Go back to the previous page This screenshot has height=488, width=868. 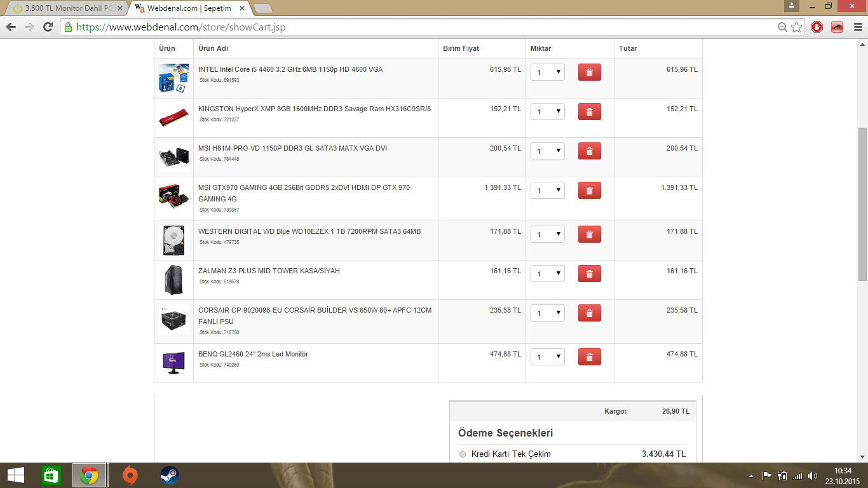click(x=11, y=27)
